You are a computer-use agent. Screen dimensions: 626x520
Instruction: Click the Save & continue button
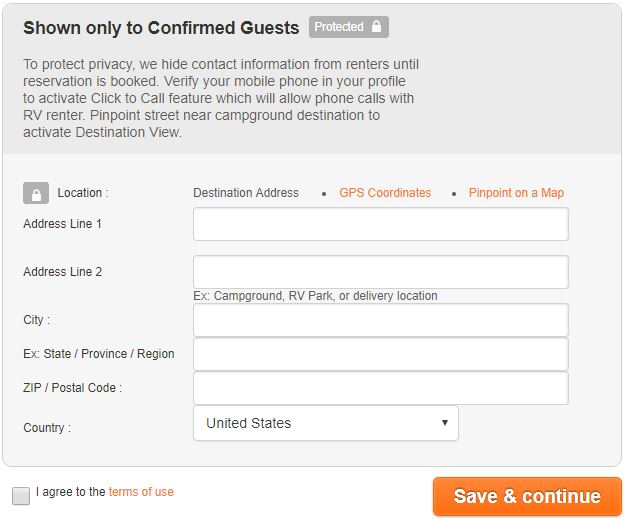point(527,496)
